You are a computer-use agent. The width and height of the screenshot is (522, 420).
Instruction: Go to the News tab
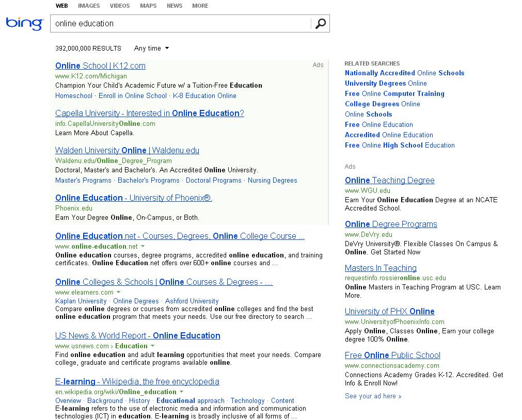[x=175, y=6]
